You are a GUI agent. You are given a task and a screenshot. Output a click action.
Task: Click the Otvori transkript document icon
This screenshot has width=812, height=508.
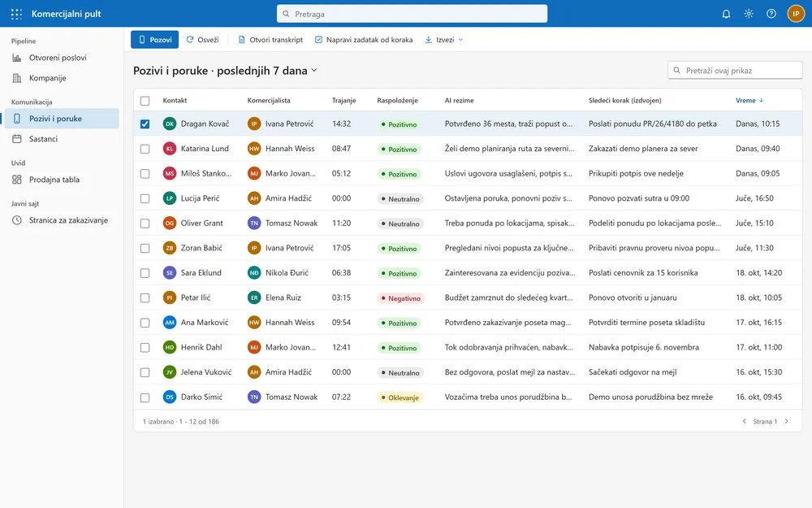[x=241, y=39]
